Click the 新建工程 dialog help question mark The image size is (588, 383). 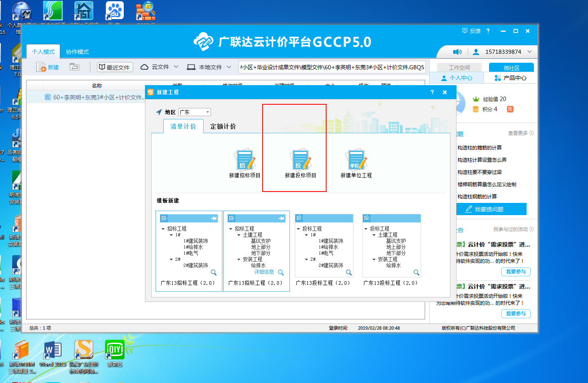432,92
